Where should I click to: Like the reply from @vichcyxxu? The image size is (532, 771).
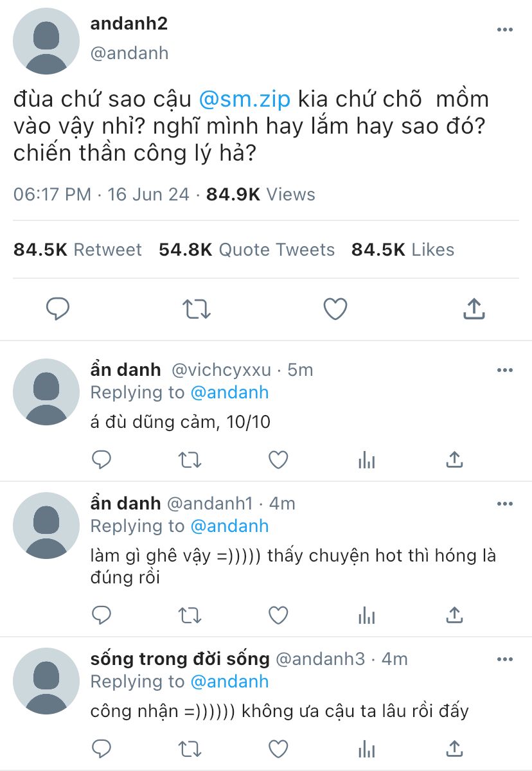point(278,460)
